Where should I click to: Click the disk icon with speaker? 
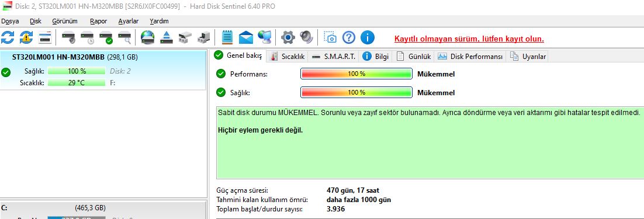pos(68,38)
